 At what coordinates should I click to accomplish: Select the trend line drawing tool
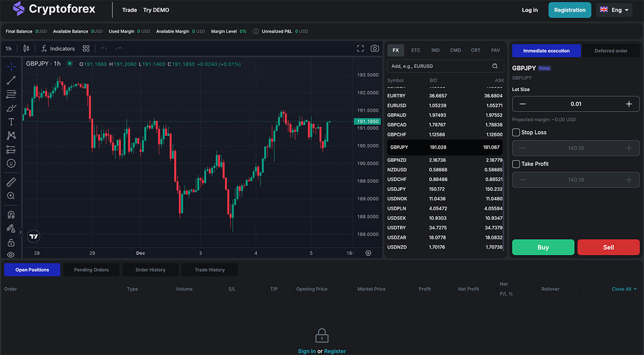(x=11, y=80)
